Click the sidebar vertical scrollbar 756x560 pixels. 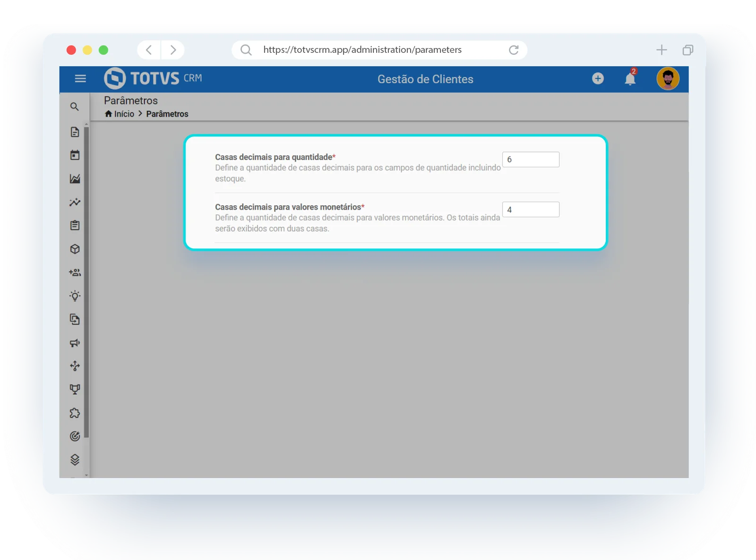(86, 282)
